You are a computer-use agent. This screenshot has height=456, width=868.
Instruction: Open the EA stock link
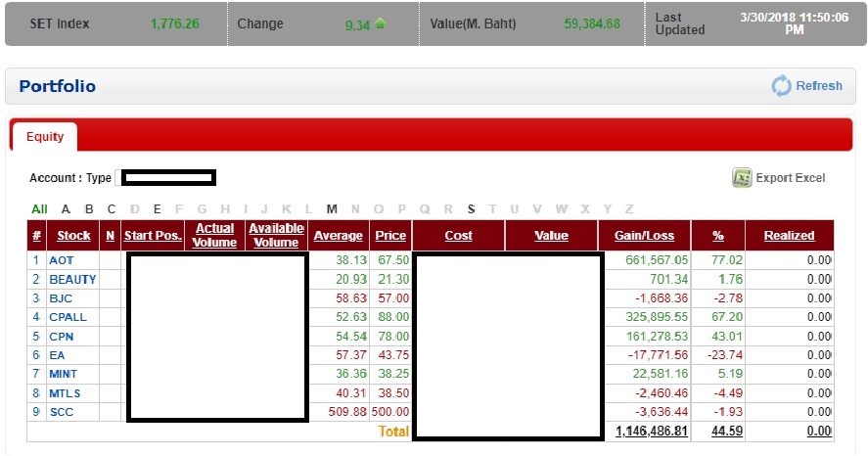(x=57, y=355)
